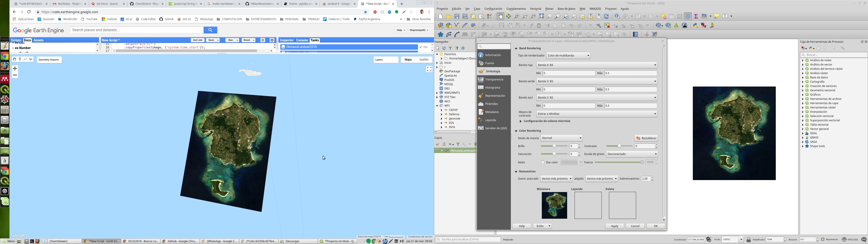Check the Dar color checkbox
The height and width of the screenshot is (244, 868).
coord(542,162)
